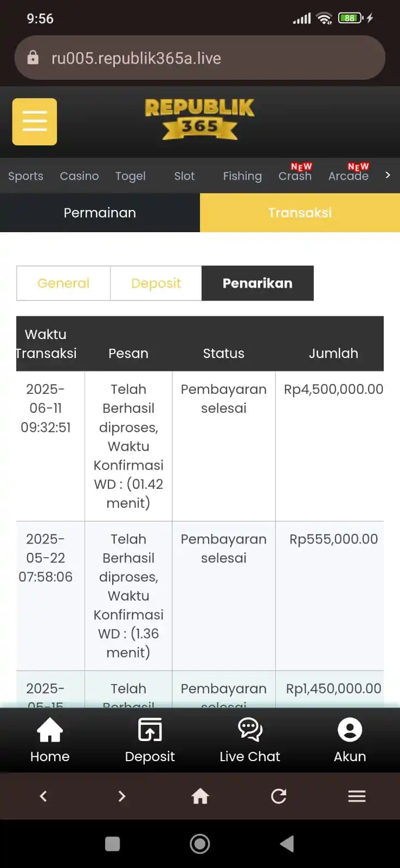The width and height of the screenshot is (400, 868).
Task: Open the Togel category
Action: point(130,176)
